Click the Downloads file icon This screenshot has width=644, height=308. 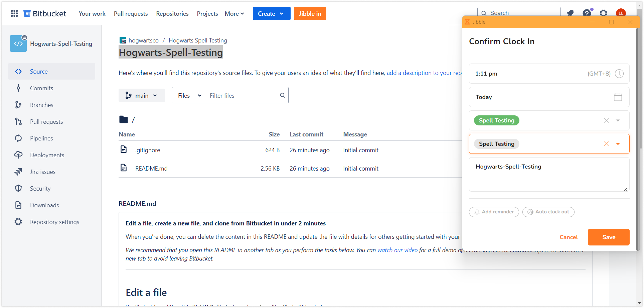(18, 205)
